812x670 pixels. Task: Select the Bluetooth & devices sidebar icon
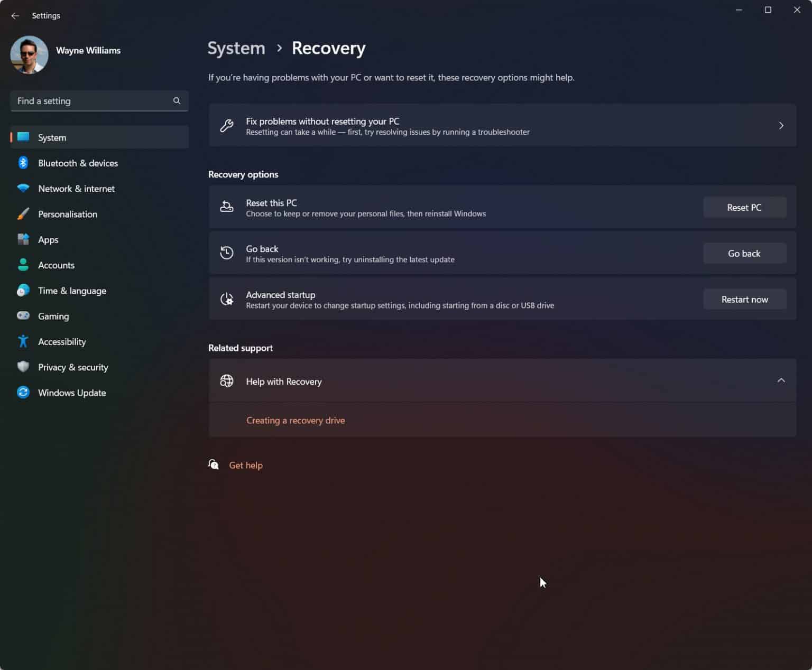23,163
